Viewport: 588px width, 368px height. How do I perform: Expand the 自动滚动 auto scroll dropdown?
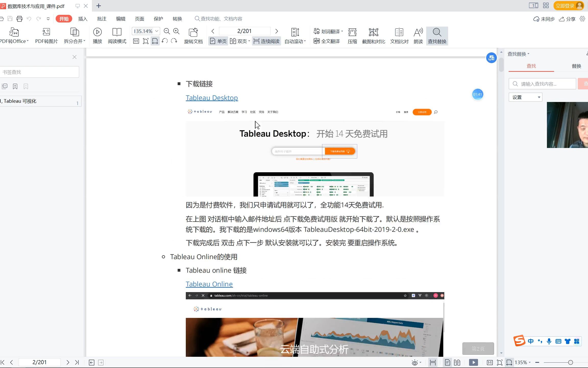[x=305, y=41]
